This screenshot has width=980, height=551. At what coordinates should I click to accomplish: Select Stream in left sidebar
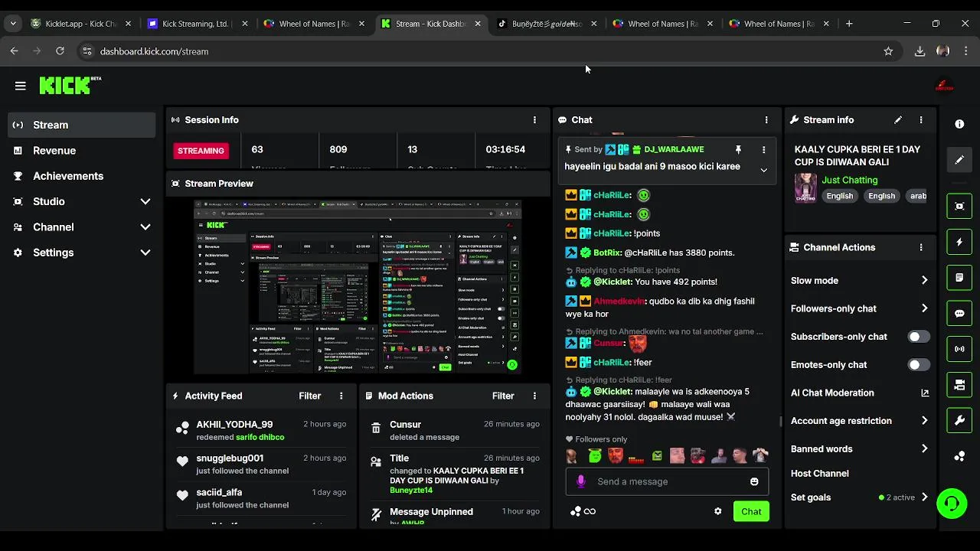point(81,125)
